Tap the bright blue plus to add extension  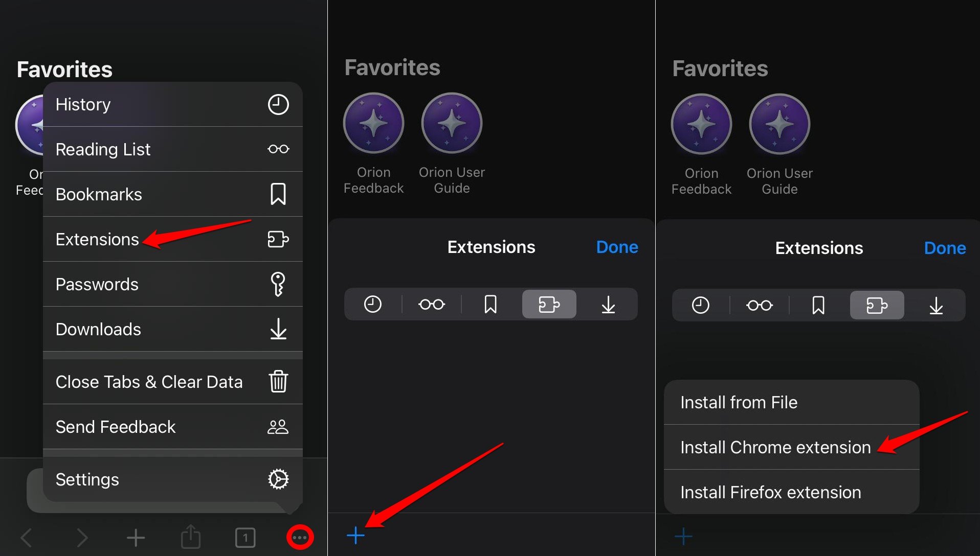tap(356, 536)
